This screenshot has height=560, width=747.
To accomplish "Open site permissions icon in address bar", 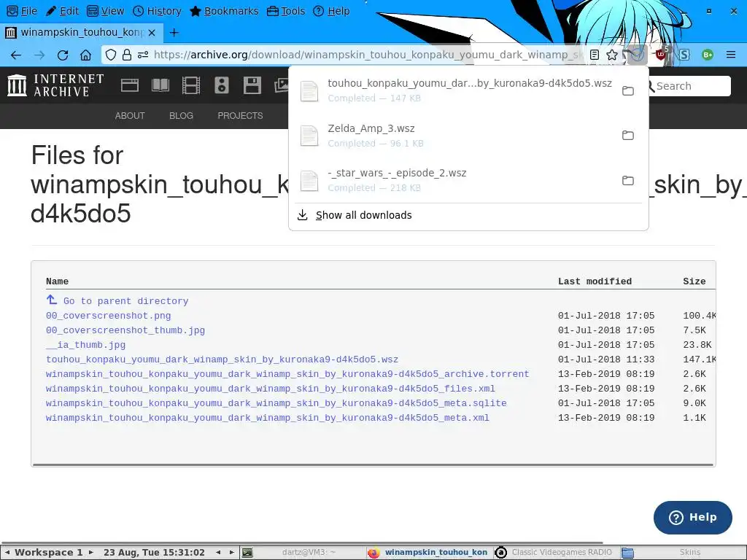I will 143,55.
